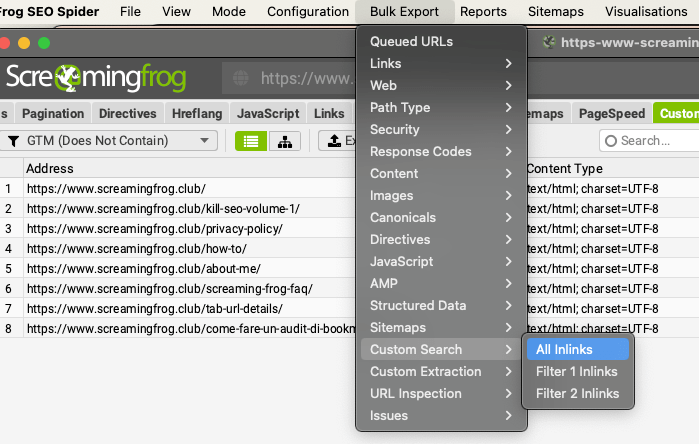Switch to tree view icon
699x444 pixels.
[x=284, y=141]
